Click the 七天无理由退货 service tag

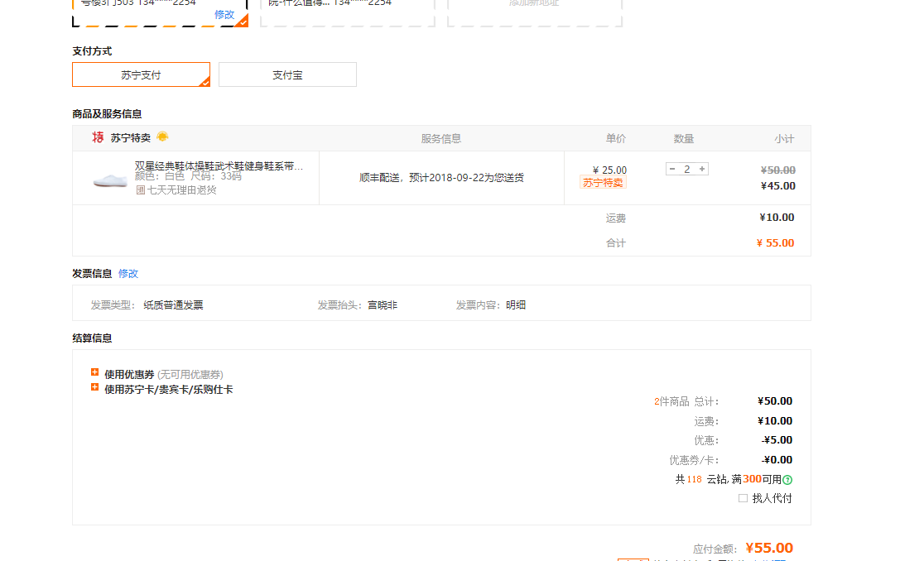[176, 190]
